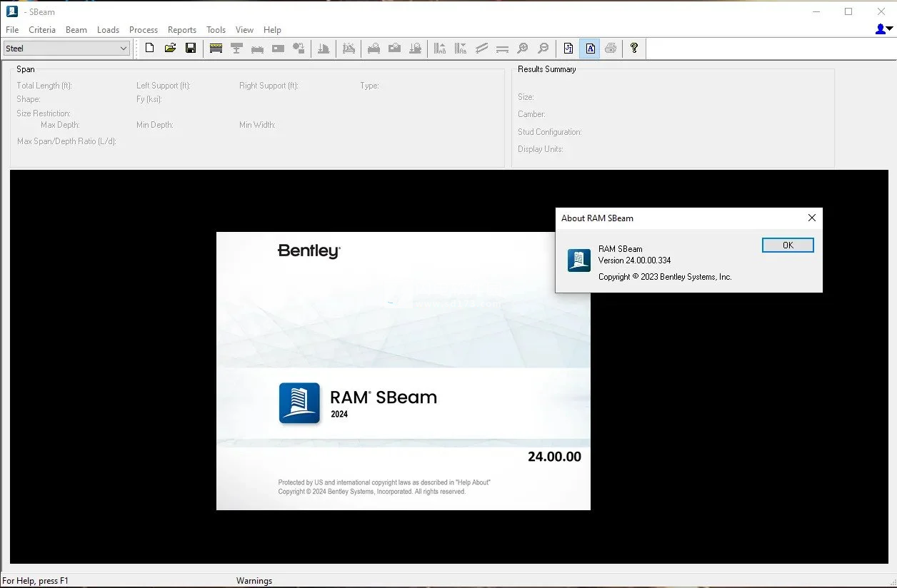Click the 'Stud Configuration:' label
The image size is (897, 588).
pos(550,132)
